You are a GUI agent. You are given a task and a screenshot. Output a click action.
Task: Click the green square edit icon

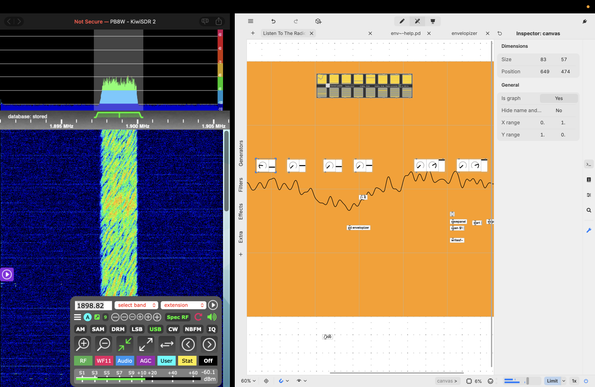tap(97, 317)
